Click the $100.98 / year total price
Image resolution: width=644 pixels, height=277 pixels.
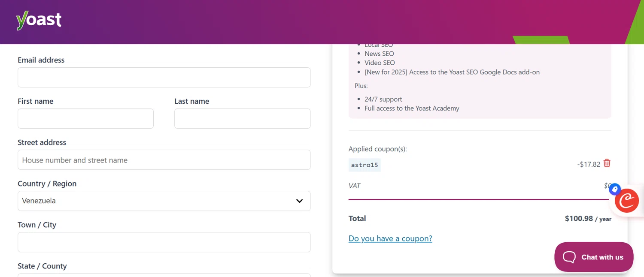[x=588, y=219]
